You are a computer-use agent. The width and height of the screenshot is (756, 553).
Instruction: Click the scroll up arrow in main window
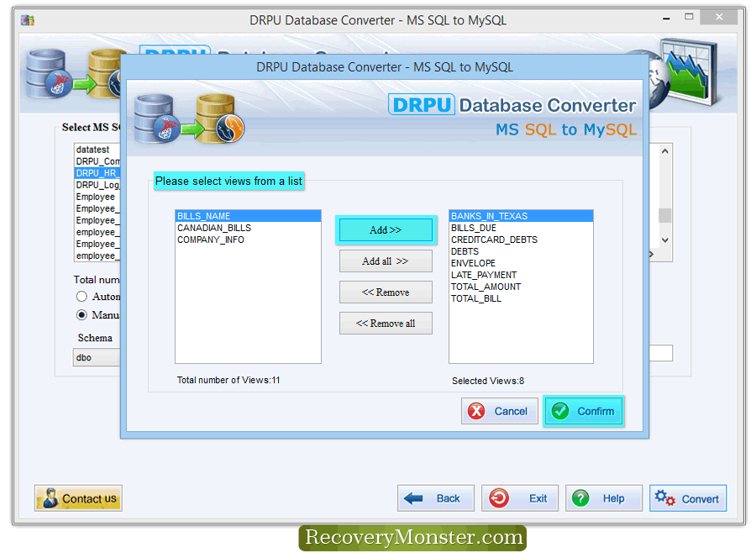coord(665,151)
